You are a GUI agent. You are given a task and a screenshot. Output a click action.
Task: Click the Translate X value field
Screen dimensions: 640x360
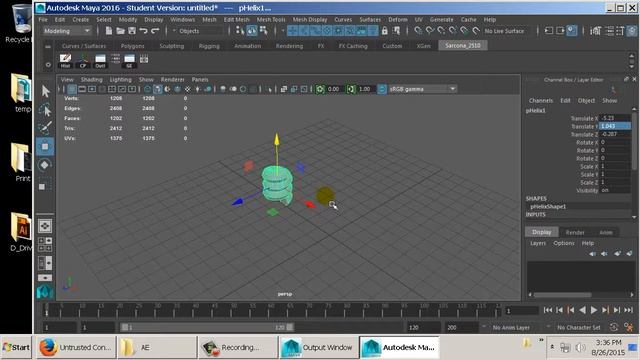[615, 118]
